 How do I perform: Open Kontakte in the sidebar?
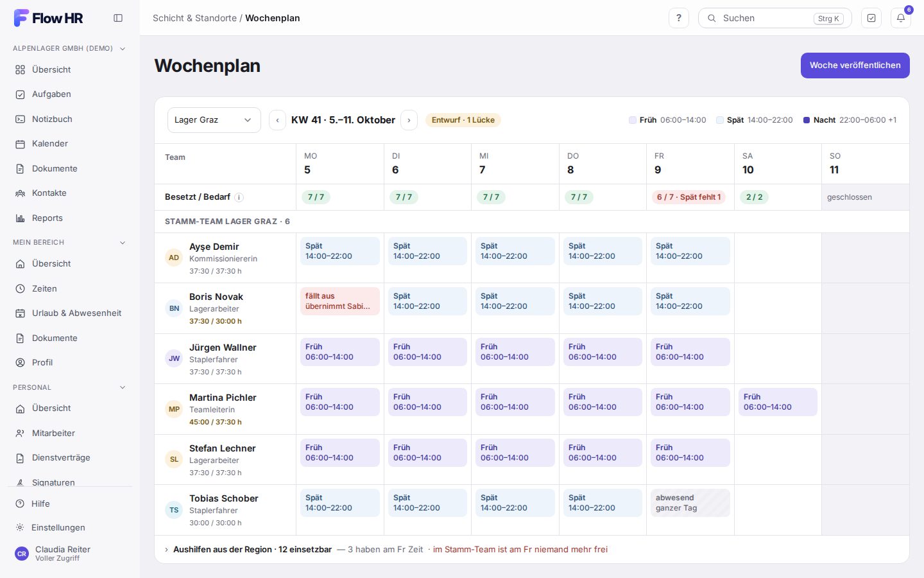coord(70,193)
